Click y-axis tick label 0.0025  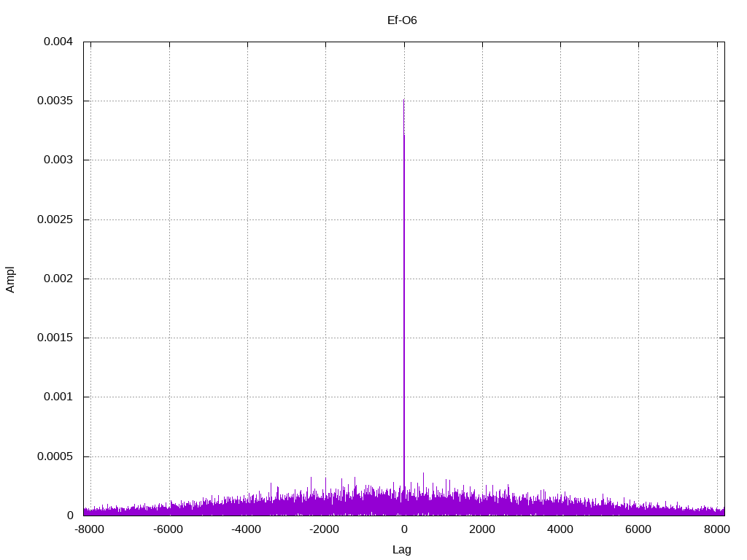click(x=55, y=219)
